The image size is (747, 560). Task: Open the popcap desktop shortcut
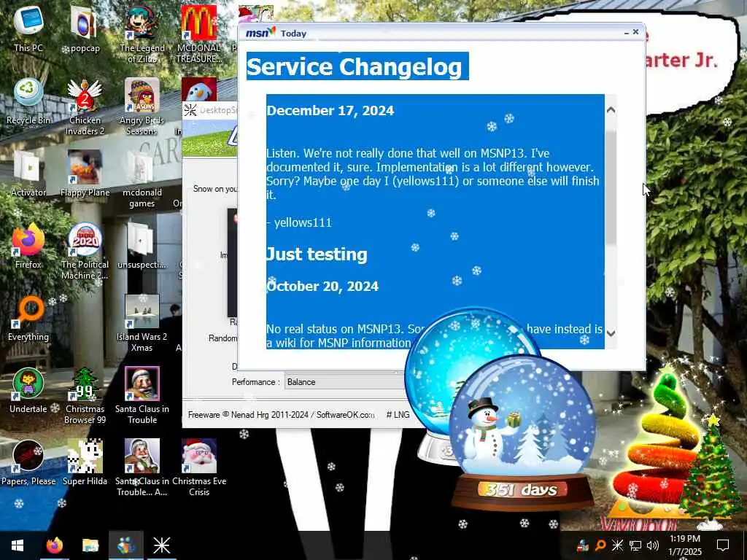pyautogui.click(x=85, y=28)
